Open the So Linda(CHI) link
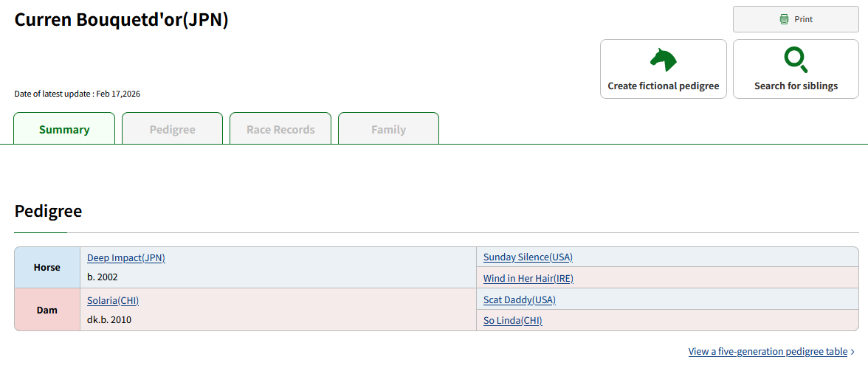This screenshot has width=868, height=371. pyautogui.click(x=512, y=320)
